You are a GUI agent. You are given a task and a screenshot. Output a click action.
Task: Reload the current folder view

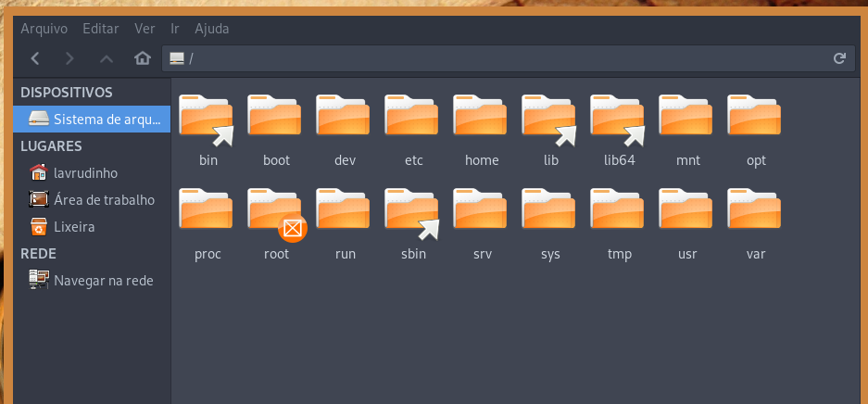839,58
